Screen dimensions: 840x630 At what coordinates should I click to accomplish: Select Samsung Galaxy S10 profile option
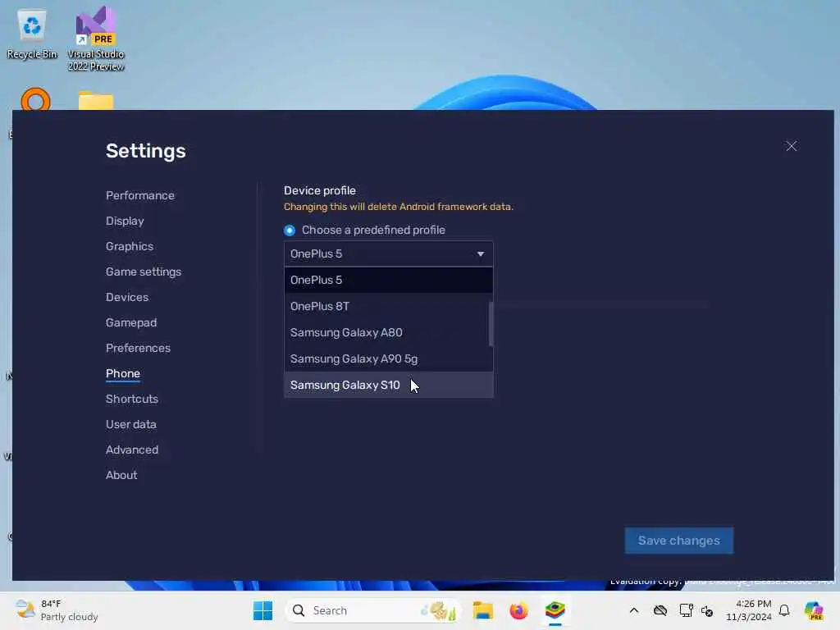(388, 386)
